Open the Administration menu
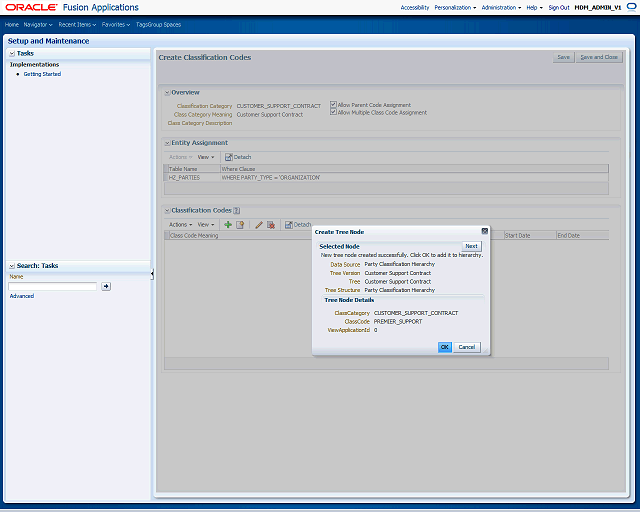 (x=501, y=7)
